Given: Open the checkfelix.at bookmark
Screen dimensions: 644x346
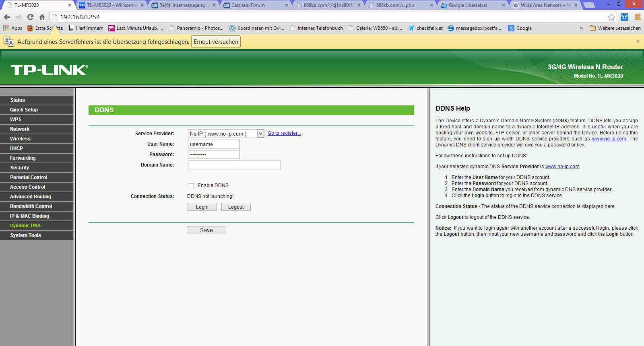Looking at the screenshot, I should 425,28.
